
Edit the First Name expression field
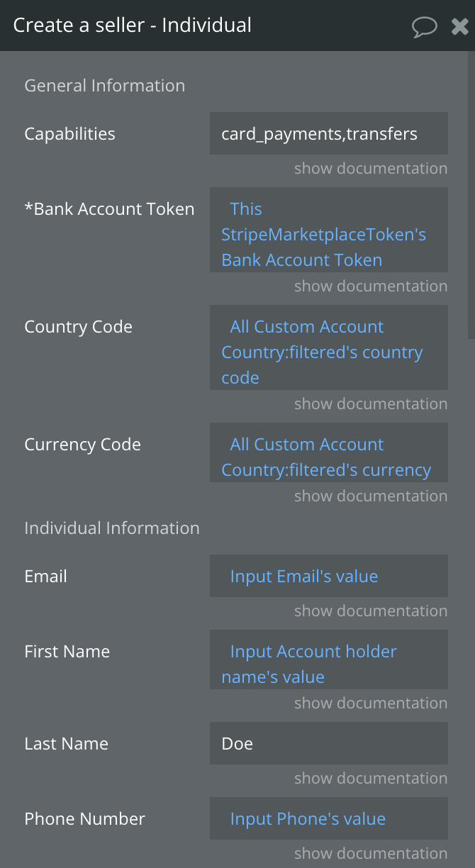tap(329, 660)
